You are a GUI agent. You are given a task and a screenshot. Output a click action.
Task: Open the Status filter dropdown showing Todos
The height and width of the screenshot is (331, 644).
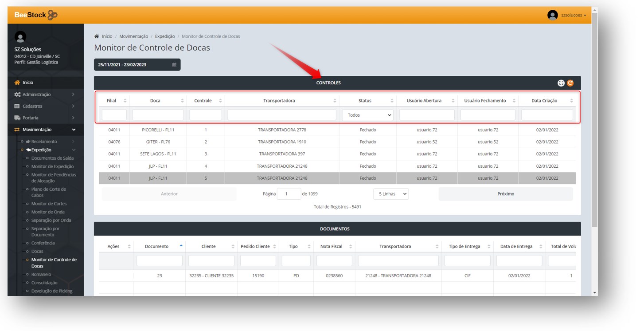pos(367,115)
